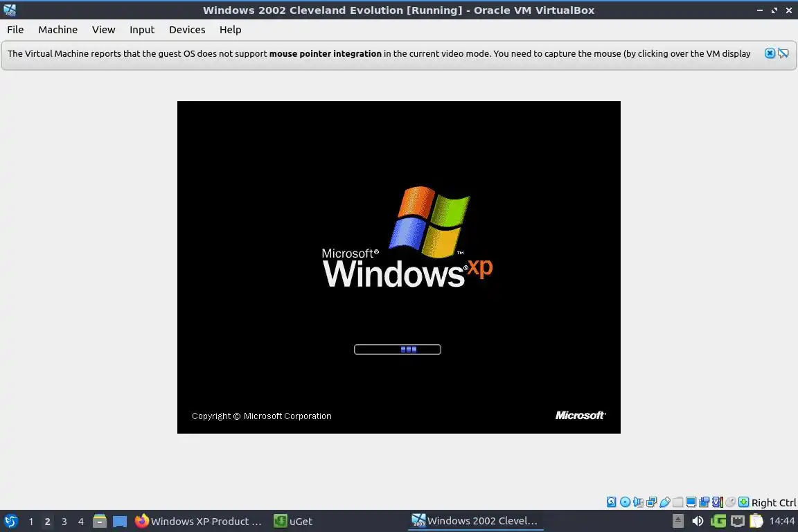This screenshot has height=532, width=798.
Task: Minimize the VirtualBox window
Action: (x=759, y=10)
